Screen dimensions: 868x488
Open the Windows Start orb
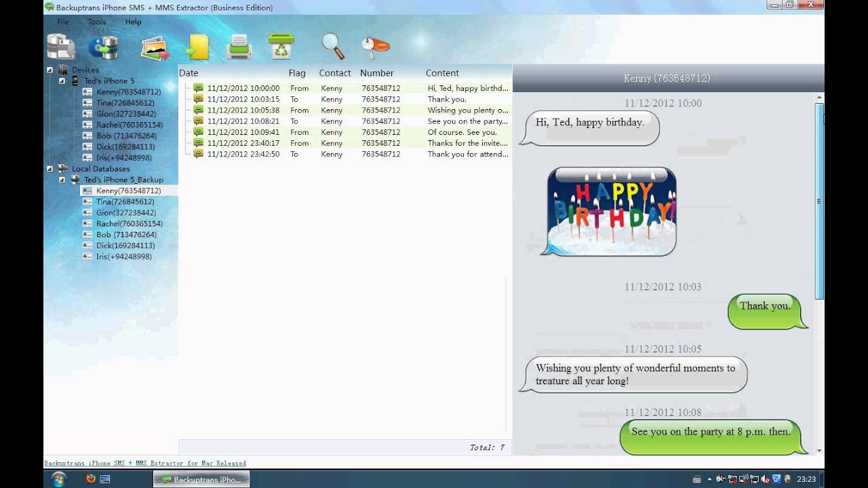pos(59,479)
